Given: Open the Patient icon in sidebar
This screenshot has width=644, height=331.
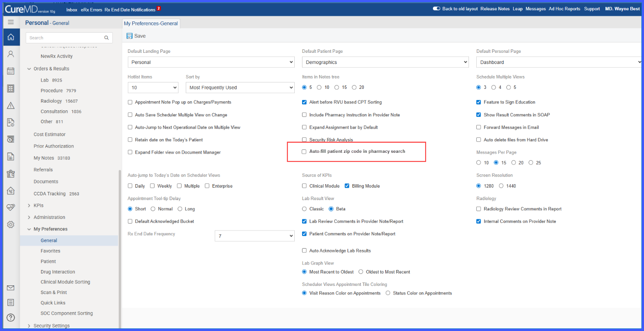Looking at the screenshot, I should [x=11, y=54].
